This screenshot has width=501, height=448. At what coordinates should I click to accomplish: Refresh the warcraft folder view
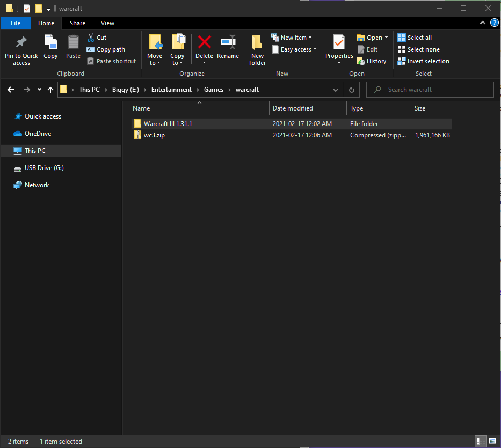[x=352, y=90]
